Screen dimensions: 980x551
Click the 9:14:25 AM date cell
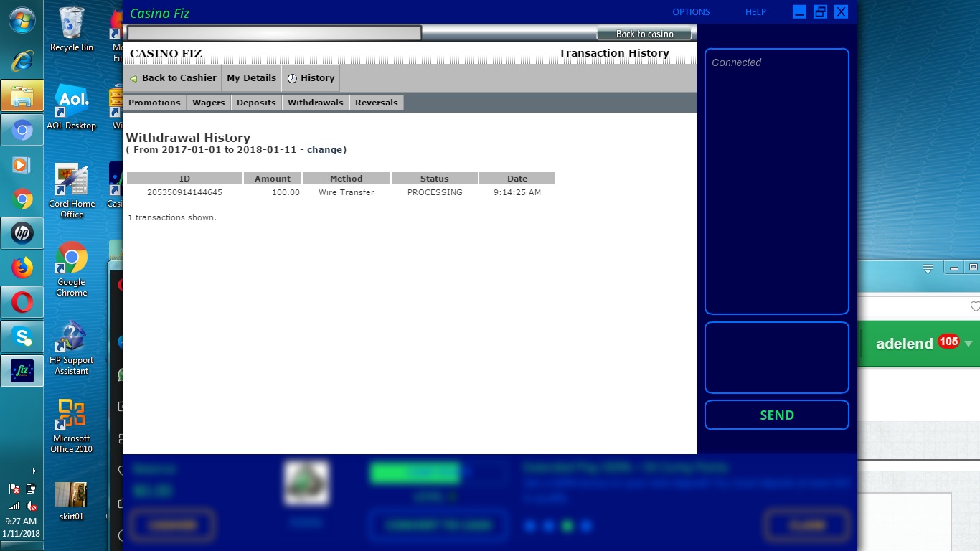pyautogui.click(x=517, y=192)
